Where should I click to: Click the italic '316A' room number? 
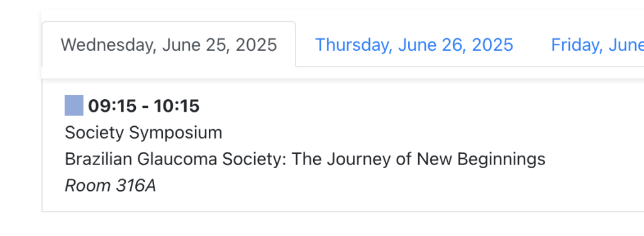coord(136,186)
